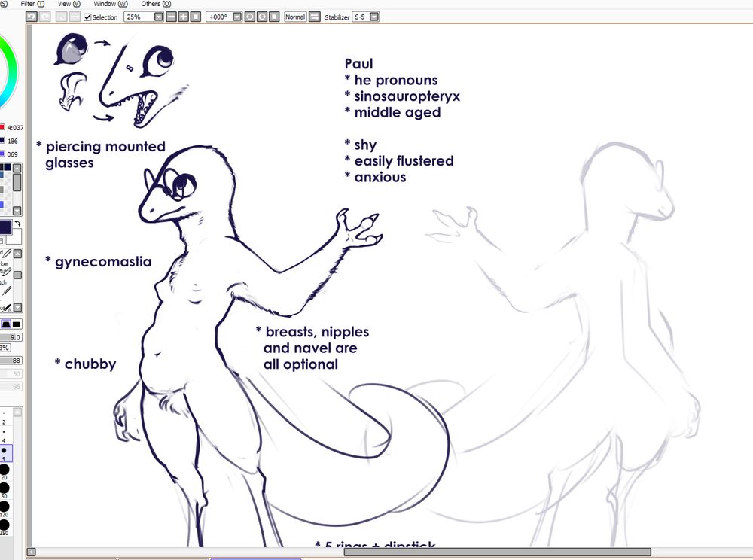Click the Redo arrow icon in toolbar
This screenshot has height=560, width=753.
pyautogui.click(x=44, y=17)
